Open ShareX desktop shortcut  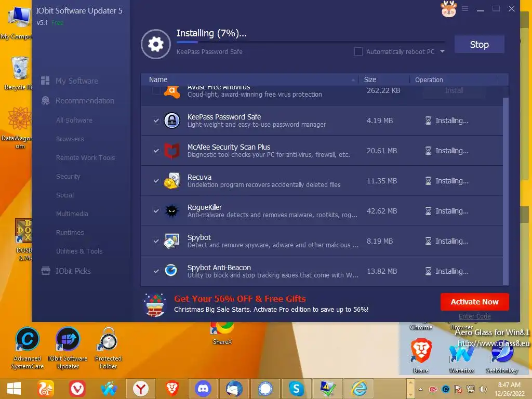222,334
